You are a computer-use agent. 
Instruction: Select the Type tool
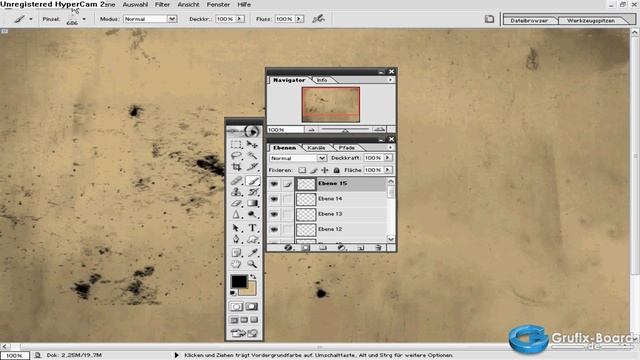252,228
